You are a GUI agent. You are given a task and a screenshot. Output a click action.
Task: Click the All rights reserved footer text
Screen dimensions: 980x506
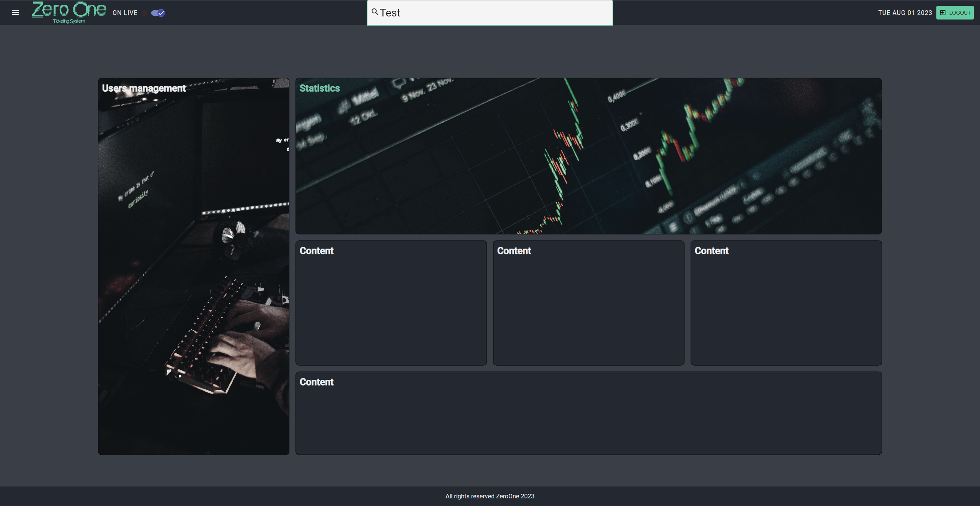tap(490, 496)
